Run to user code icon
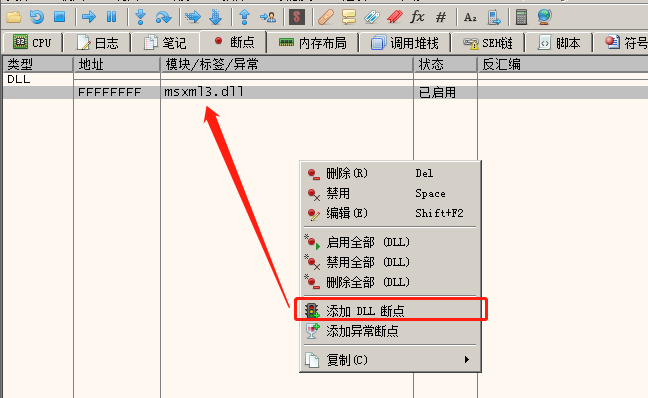This screenshot has height=398, width=648. pos(268,17)
